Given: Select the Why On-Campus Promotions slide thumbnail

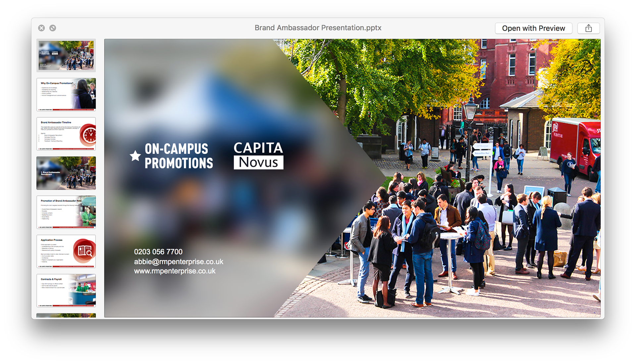Looking at the screenshot, I should coord(66,95).
